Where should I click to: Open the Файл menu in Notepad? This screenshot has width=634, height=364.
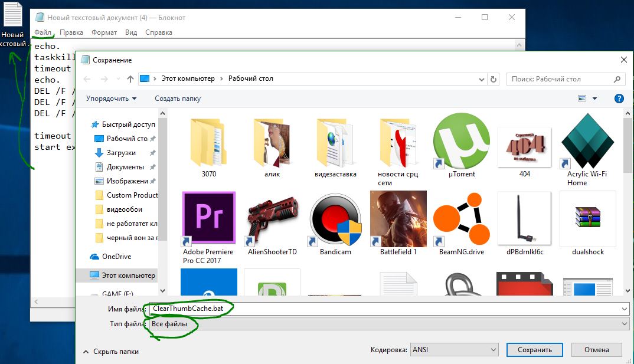point(43,32)
